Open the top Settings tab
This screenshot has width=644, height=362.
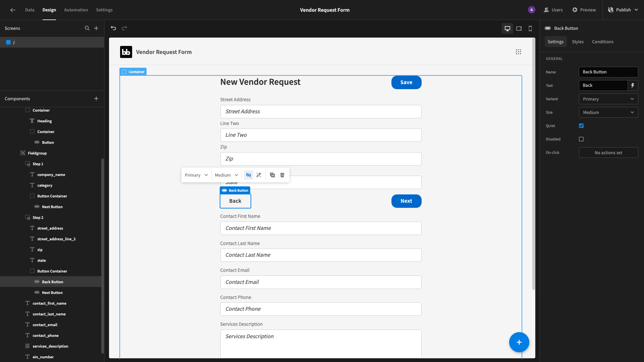(x=104, y=10)
